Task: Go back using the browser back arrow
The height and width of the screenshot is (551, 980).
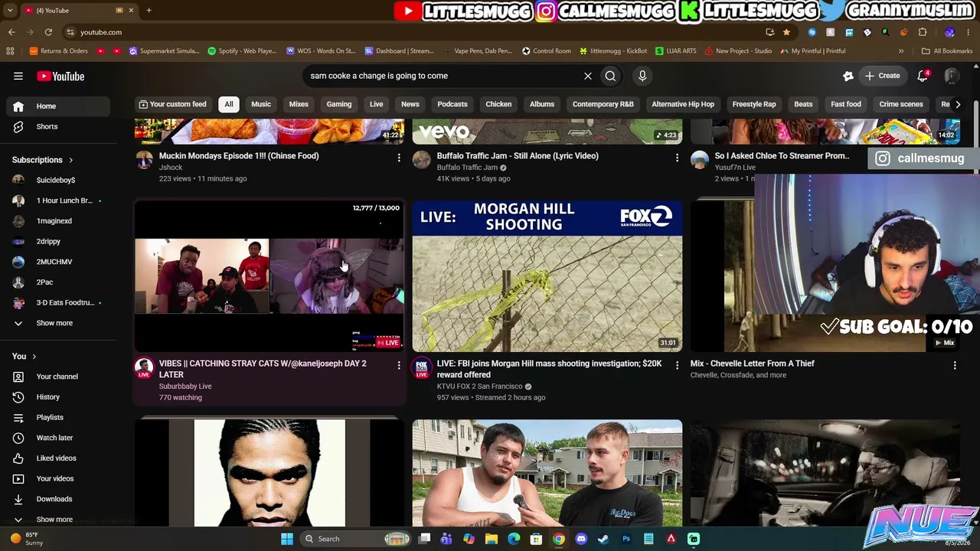Action: [x=11, y=32]
